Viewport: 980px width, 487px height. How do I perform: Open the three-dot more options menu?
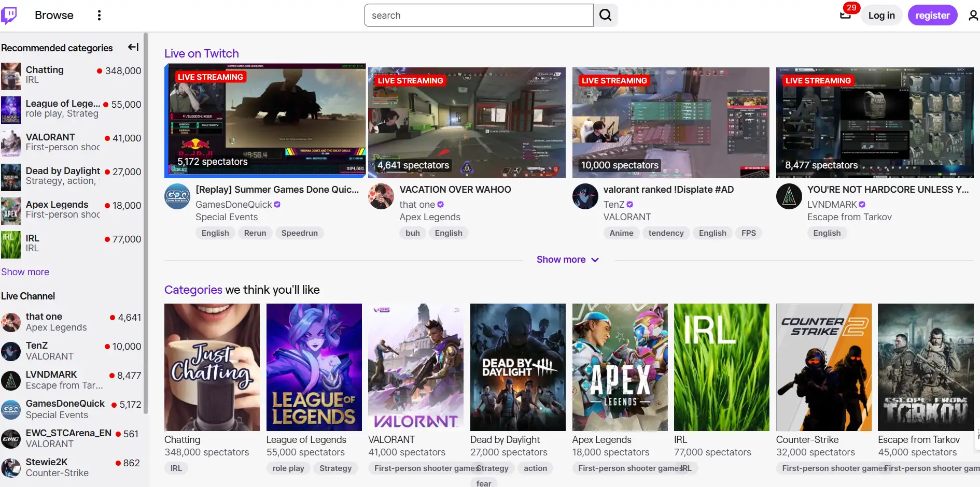coord(99,16)
